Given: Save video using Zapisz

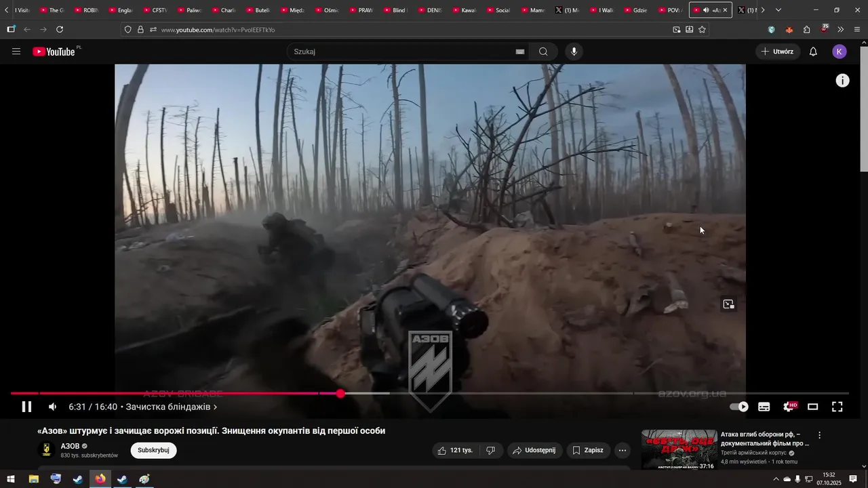Looking at the screenshot, I should (587, 450).
